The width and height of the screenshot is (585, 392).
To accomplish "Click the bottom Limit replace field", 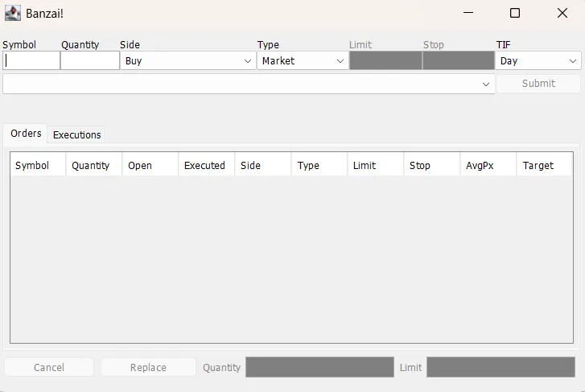I will coord(501,367).
